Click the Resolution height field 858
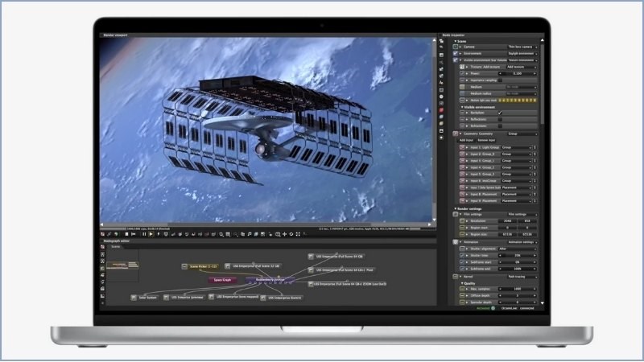Image resolution: width=644 pixels, height=362 pixels. click(x=527, y=220)
